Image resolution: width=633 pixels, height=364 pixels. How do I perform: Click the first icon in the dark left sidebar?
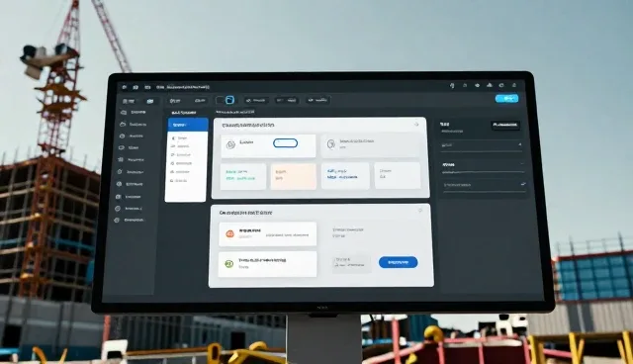pos(124,112)
